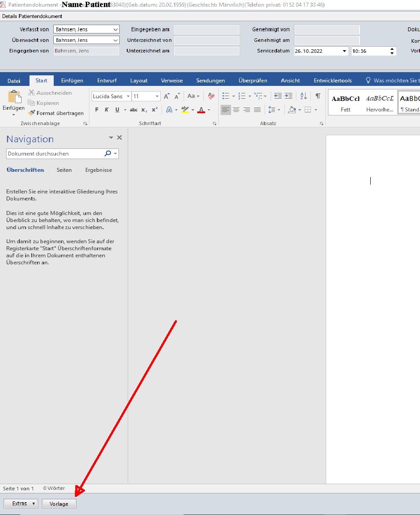Screen dimensions: 420x515
Task: Increase paragraph indent
Action: click(288, 96)
